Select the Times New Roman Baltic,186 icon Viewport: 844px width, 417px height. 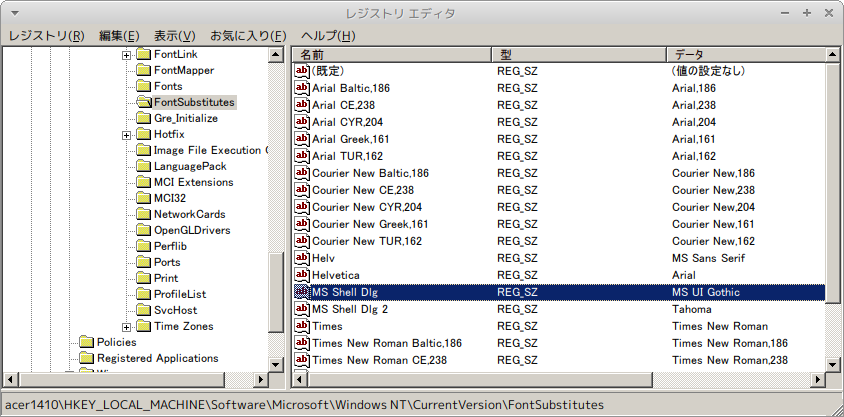point(302,343)
